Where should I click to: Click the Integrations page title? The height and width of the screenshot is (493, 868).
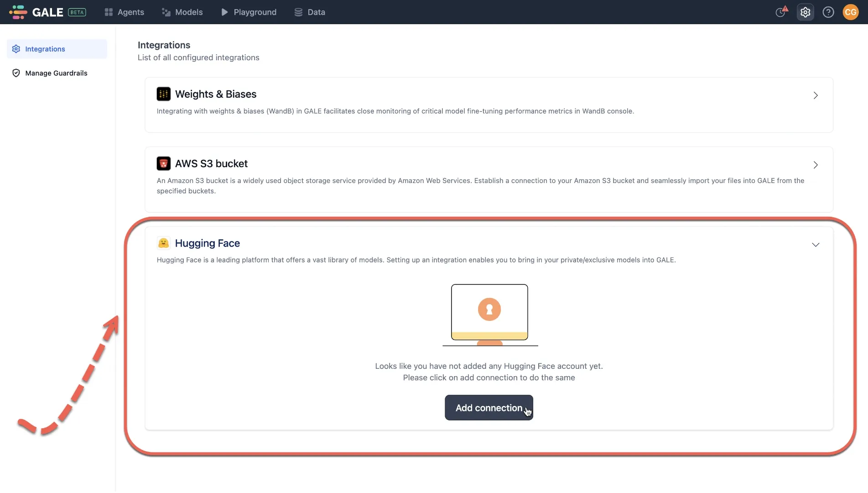[164, 45]
